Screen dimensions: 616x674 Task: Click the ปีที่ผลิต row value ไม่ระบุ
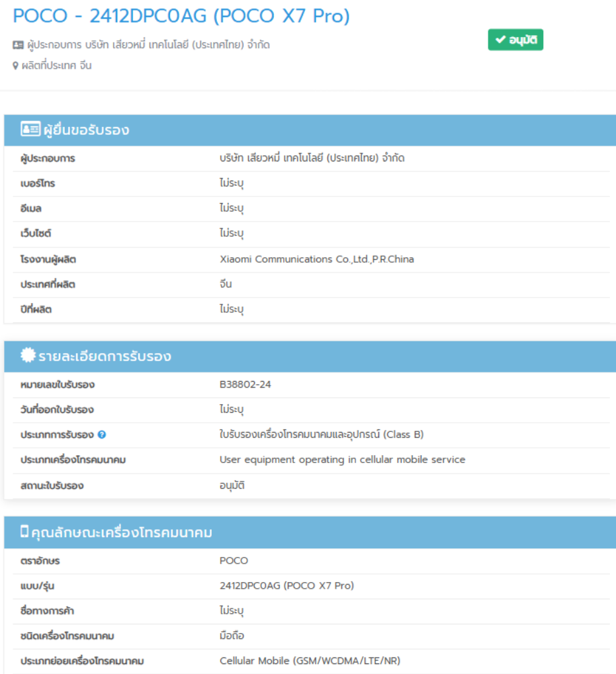pyautogui.click(x=232, y=309)
